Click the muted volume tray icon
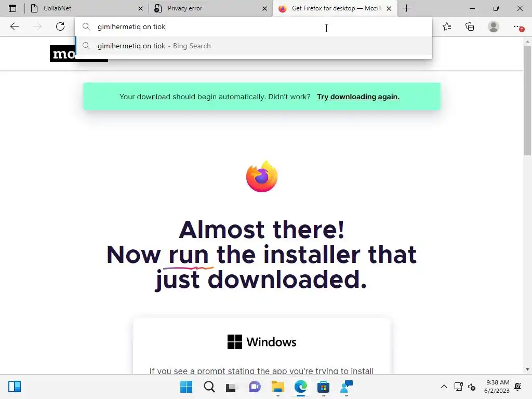The image size is (532, 399). (472, 387)
